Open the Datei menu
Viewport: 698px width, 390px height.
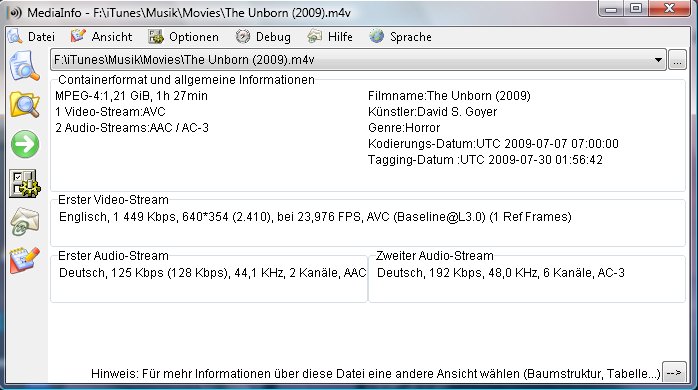pyautogui.click(x=41, y=37)
